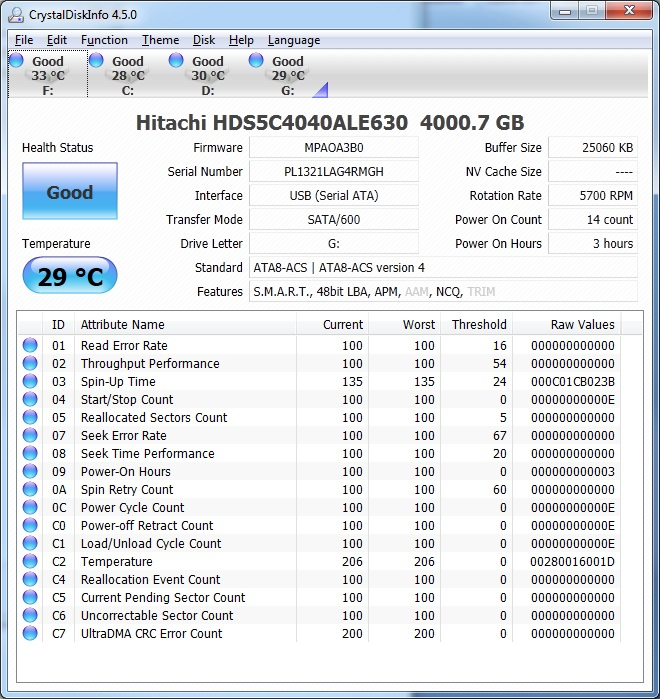Click the blue triangle marker beside G:

322,91
